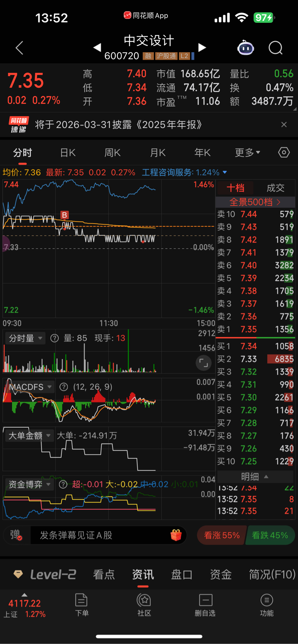Tap 买2 7.33 row with 6835

255,359
